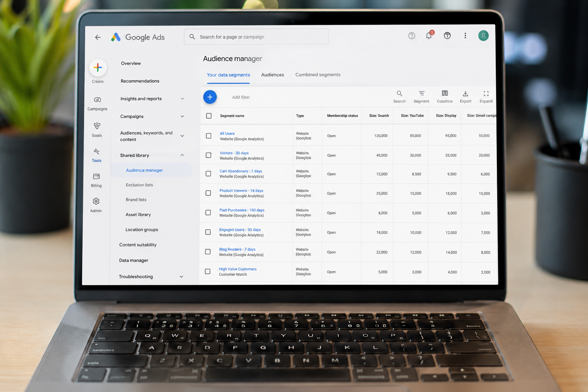Open Asset library
588x392 pixels.
pos(138,215)
